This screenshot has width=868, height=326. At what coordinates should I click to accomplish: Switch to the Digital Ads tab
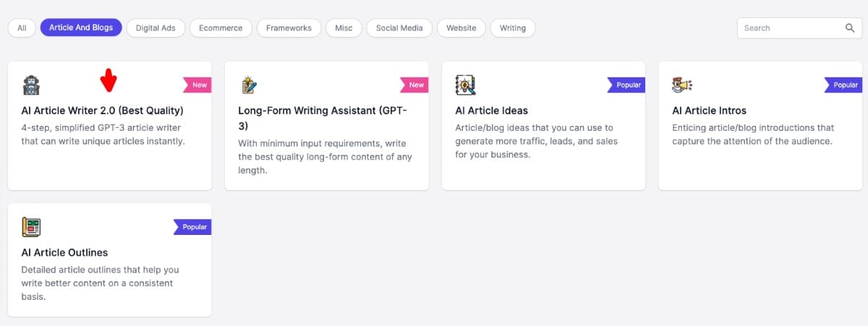point(156,28)
